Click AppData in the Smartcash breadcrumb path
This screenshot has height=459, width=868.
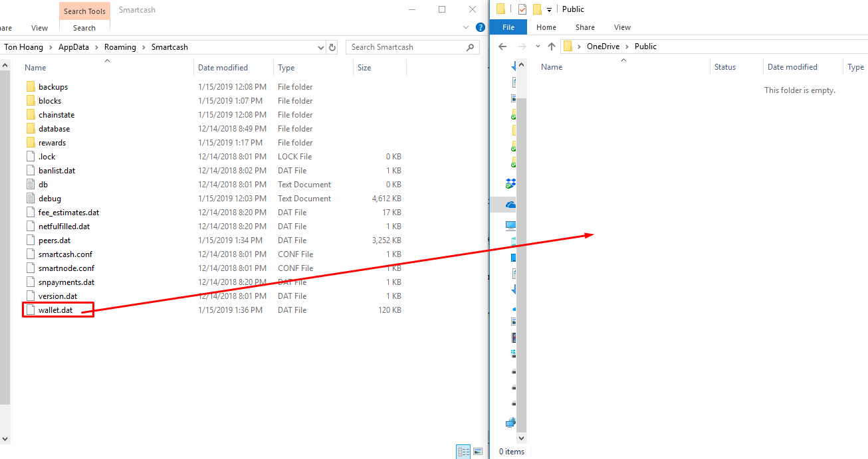click(x=74, y=47)
